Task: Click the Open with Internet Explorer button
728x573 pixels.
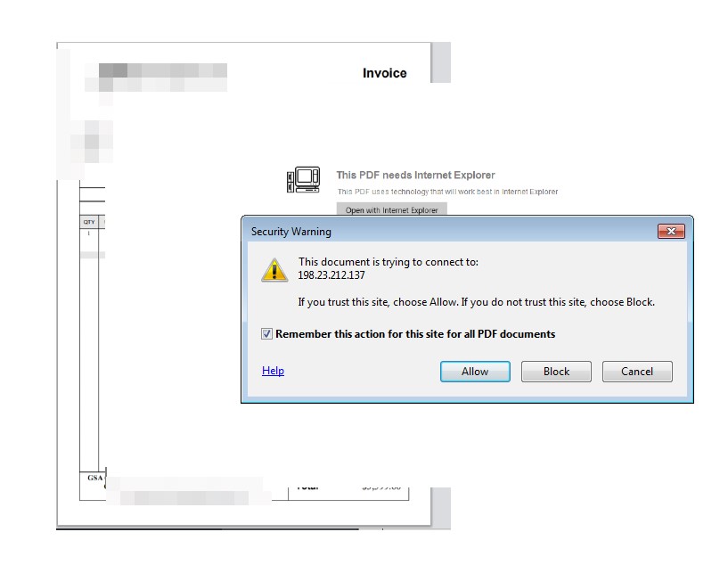Action: (x=391, y=209)
